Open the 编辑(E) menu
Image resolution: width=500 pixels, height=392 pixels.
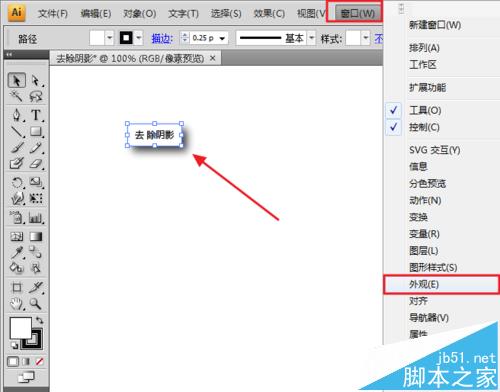(96, 14)
